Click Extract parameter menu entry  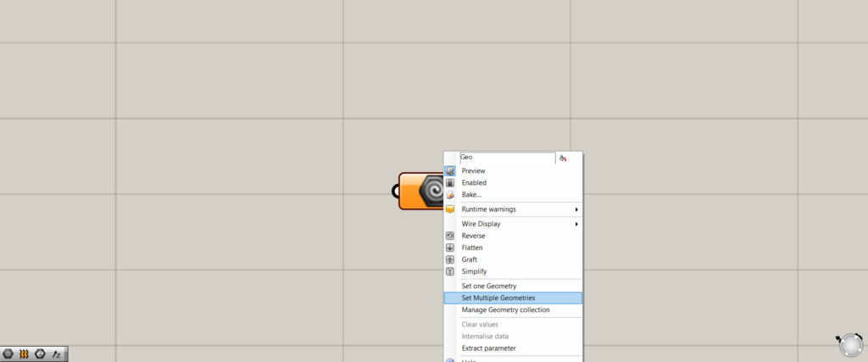click(488, 348)
